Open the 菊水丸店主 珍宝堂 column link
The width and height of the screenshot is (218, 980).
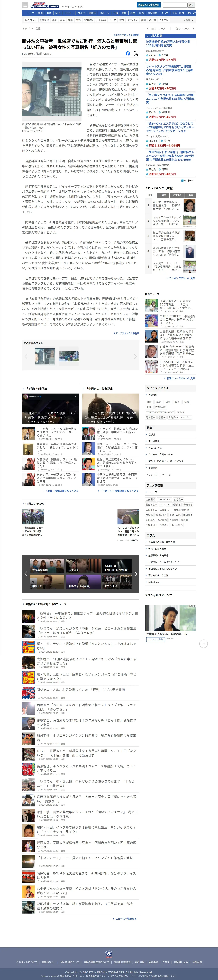(x=170, y=575)
